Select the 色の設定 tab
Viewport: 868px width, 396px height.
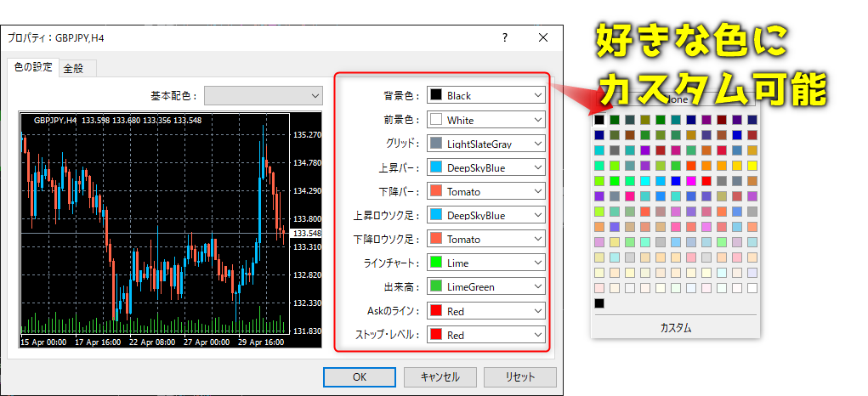click(x=32, y=67)
